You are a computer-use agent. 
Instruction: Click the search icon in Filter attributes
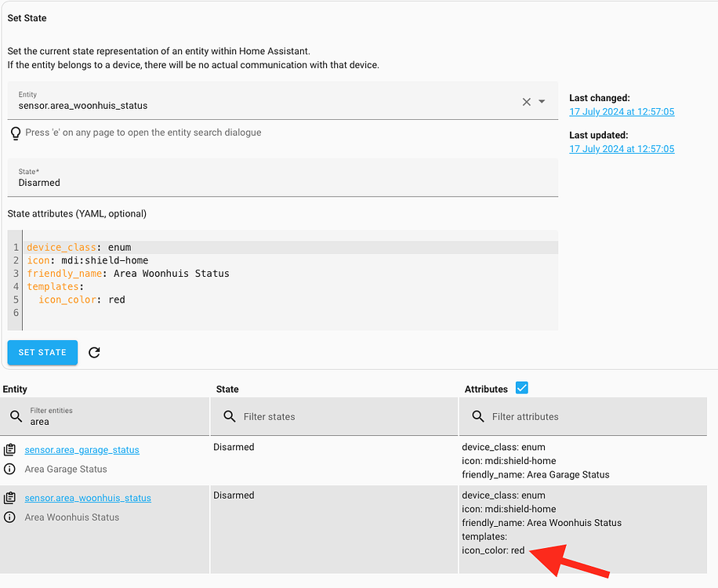pos(478,417)
